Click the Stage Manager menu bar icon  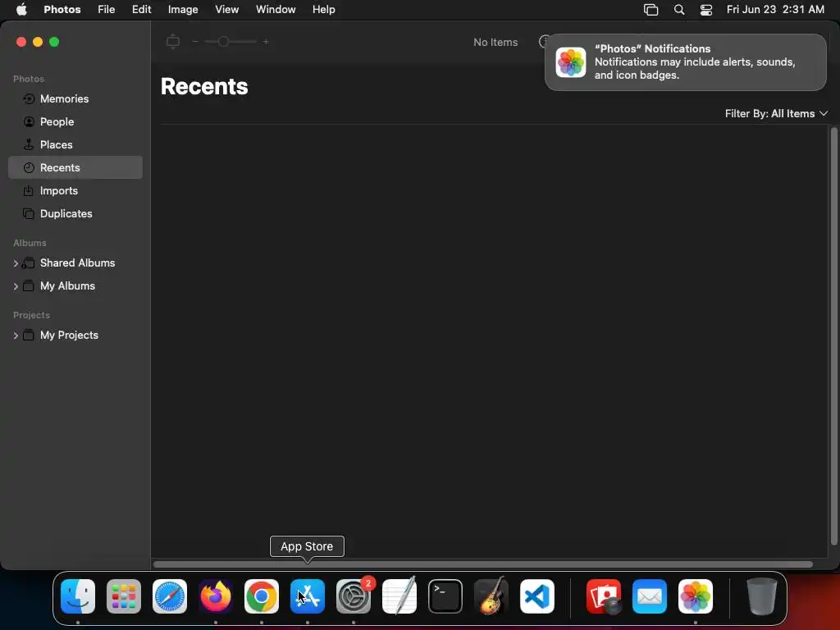click(x=651, y=10)
